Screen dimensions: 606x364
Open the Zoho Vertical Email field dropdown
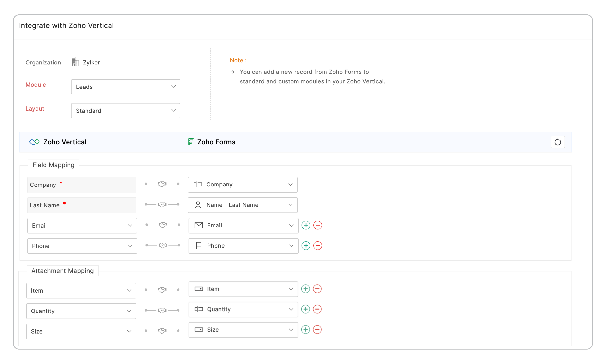tap(82, 225)
